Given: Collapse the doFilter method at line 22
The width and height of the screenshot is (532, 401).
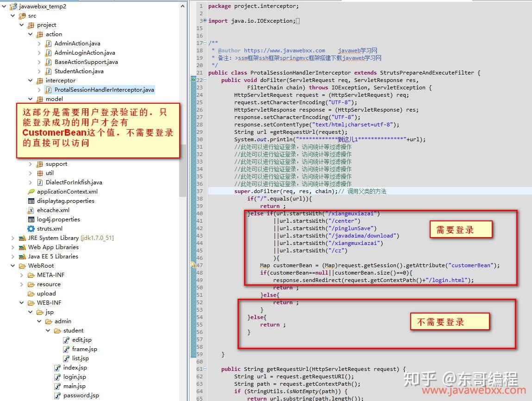Looking at the screenshot, I should coord(205,80).
